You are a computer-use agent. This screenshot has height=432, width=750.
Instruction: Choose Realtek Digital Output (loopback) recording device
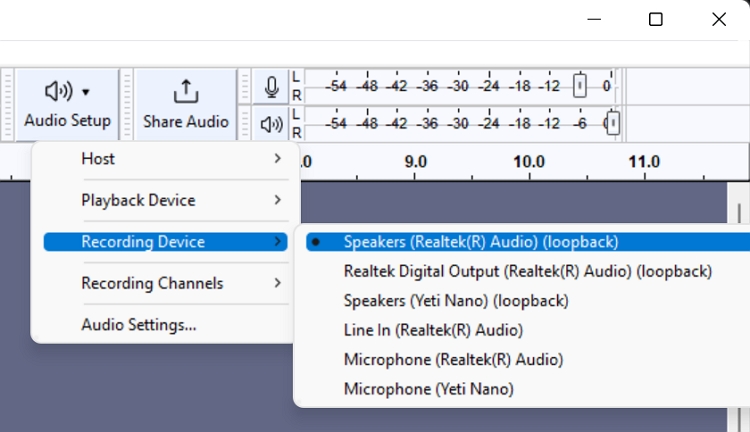pos(527,271)
